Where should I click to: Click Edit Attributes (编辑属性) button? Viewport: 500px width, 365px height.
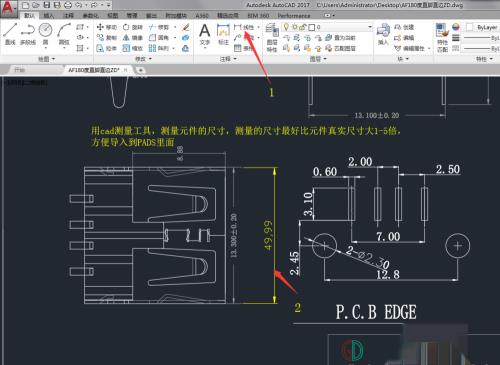[410, 49]
